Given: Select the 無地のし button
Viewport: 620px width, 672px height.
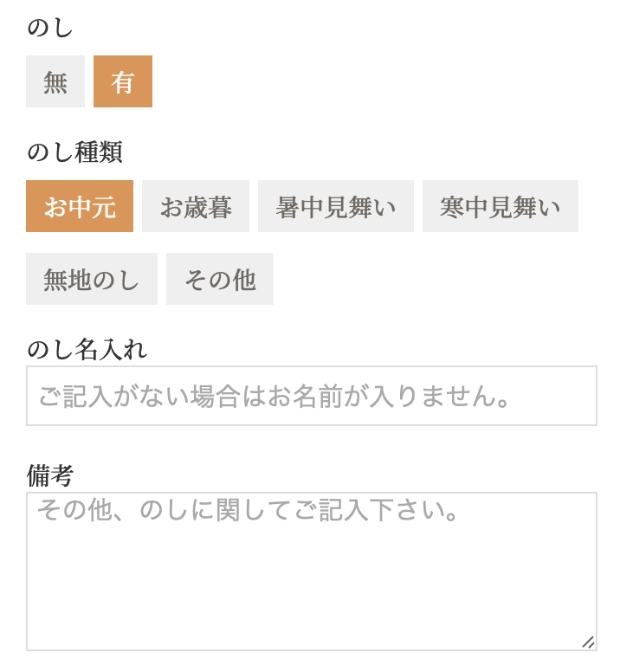Looking at the screenshot, I should (92, 279).
